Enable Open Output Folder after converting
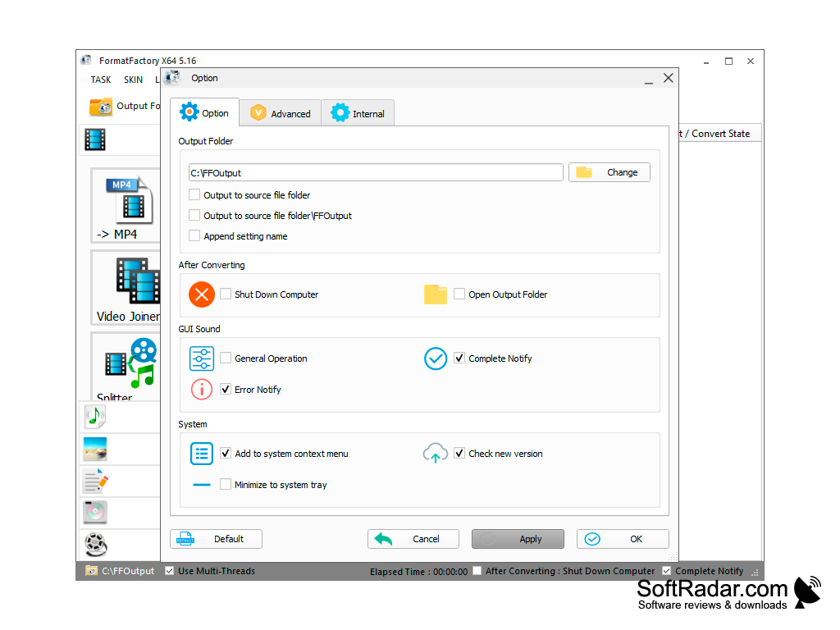 459,294
